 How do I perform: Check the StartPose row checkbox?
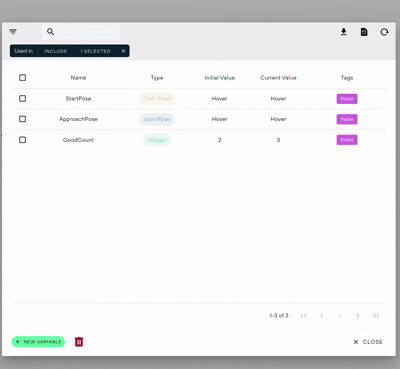(22, 98)
